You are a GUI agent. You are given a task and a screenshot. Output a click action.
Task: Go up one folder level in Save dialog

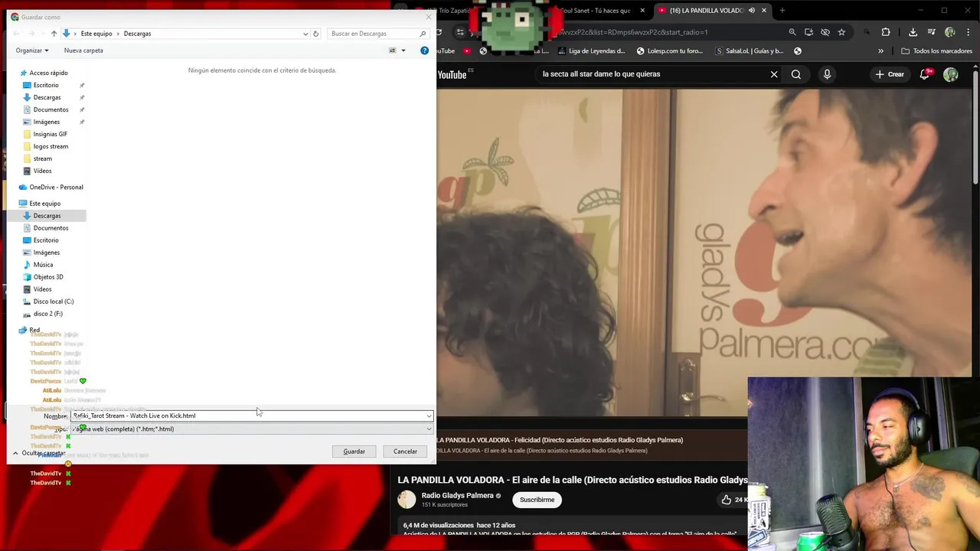click(54, 34)
